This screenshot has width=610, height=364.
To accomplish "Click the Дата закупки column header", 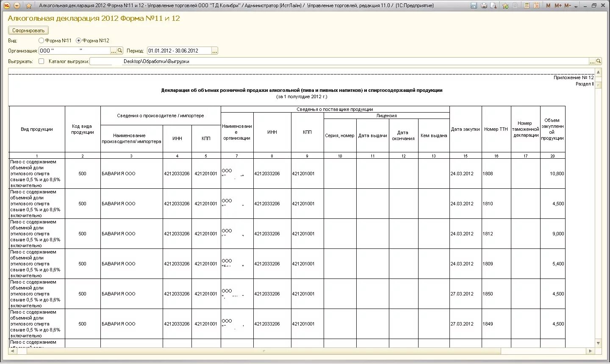I will [465, 129].
